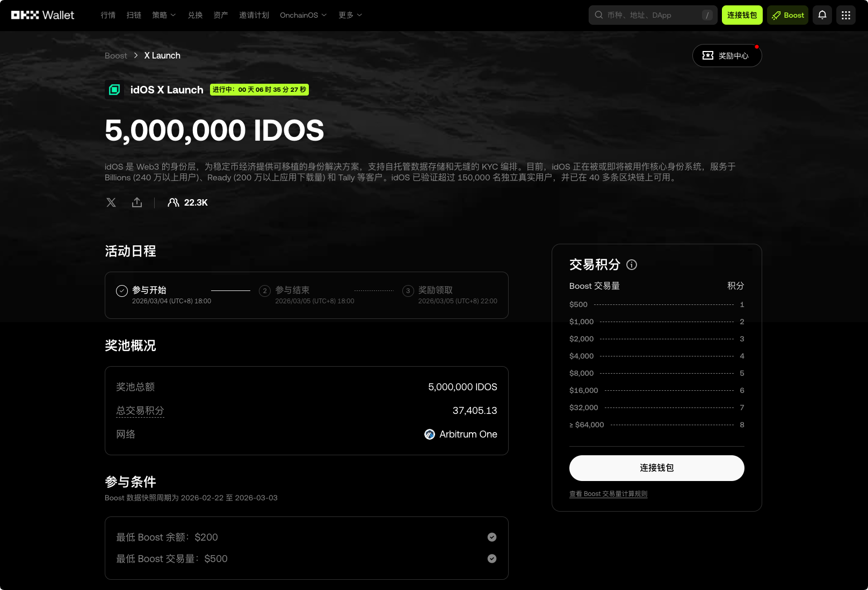Click the white 连接钱包 button in the points panel

656,468
